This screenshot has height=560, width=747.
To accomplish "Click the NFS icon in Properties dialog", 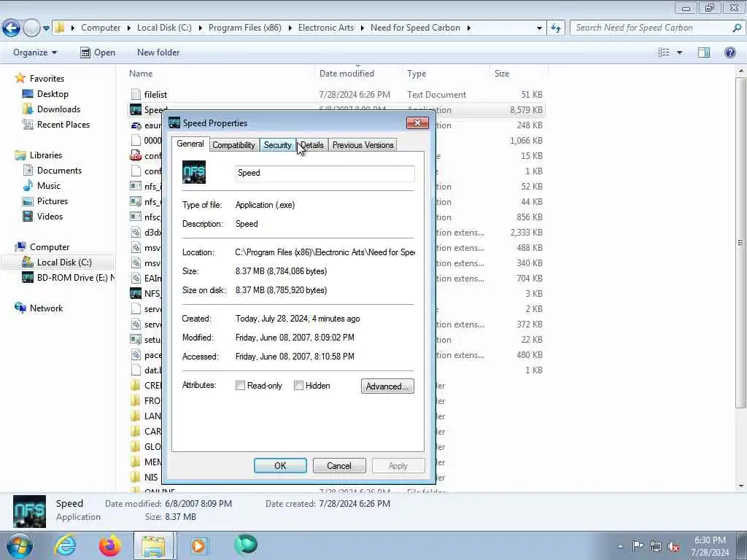I will 194,172.
